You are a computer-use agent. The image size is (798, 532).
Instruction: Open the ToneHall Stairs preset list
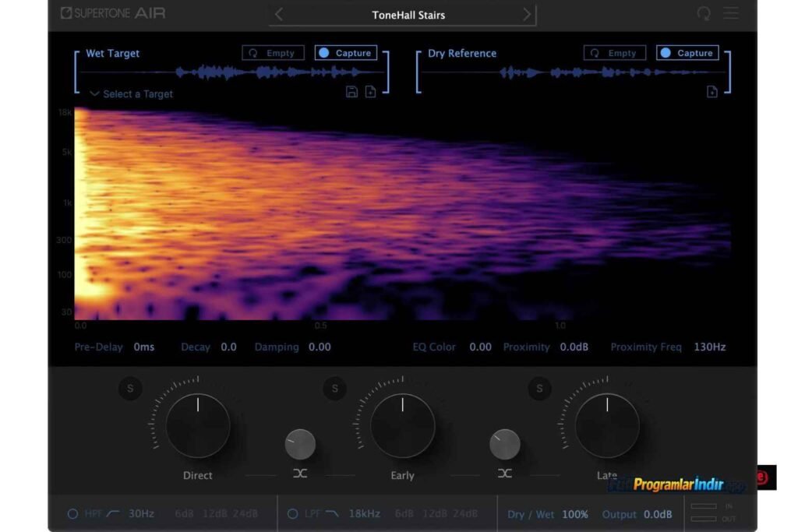coord(408,15)
